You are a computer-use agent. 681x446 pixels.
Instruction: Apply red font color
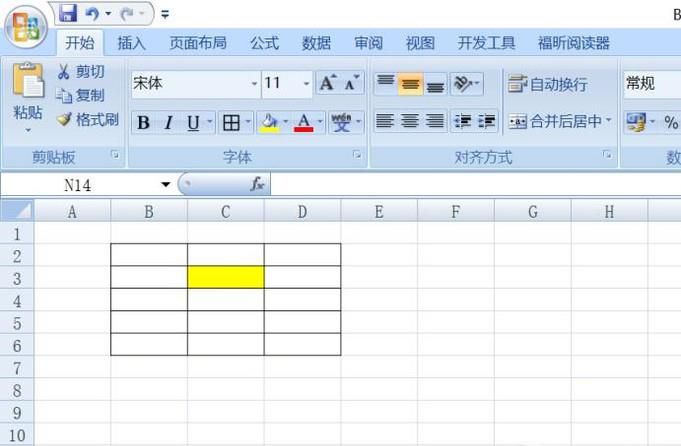pyautogui.click(x=304, y=123)
